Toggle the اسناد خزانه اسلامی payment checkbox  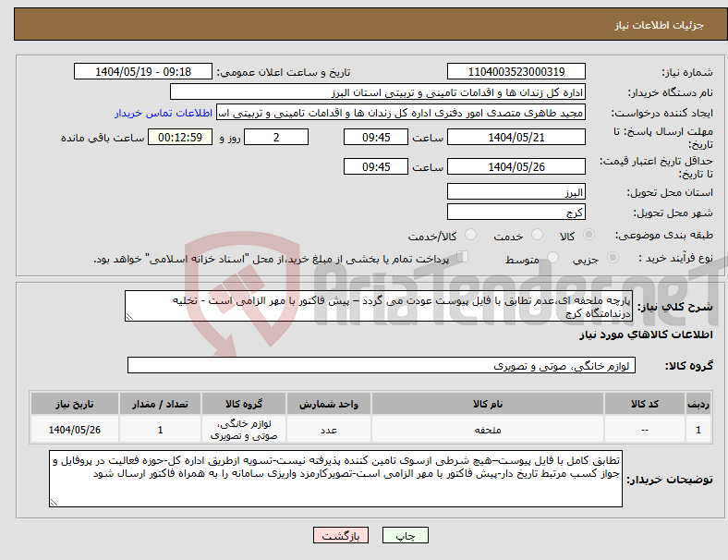[463, 257]
